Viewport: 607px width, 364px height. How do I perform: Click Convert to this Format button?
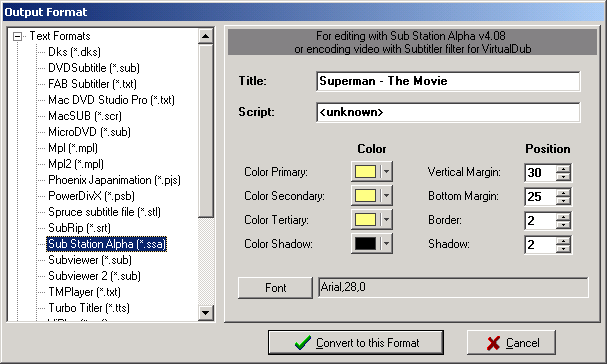click(356, 343)
